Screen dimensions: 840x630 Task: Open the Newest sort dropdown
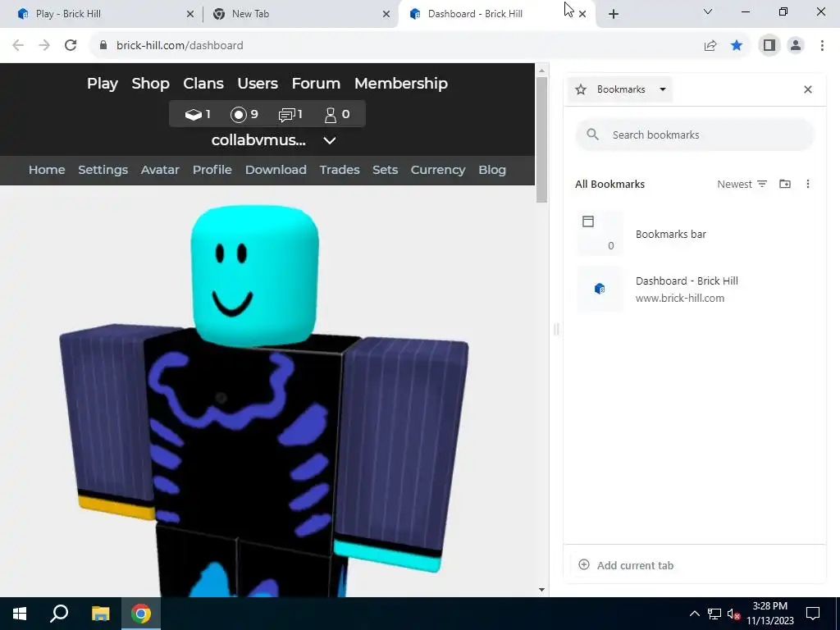pyautogui.click(x=742, y=184)
